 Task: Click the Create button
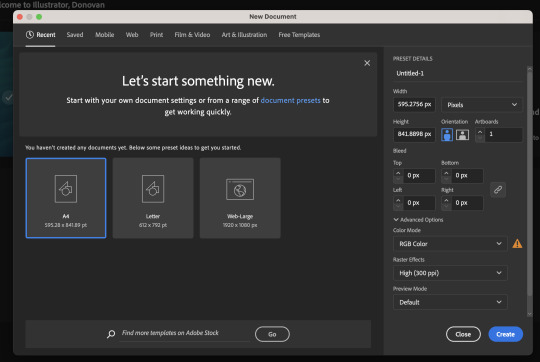506,334
